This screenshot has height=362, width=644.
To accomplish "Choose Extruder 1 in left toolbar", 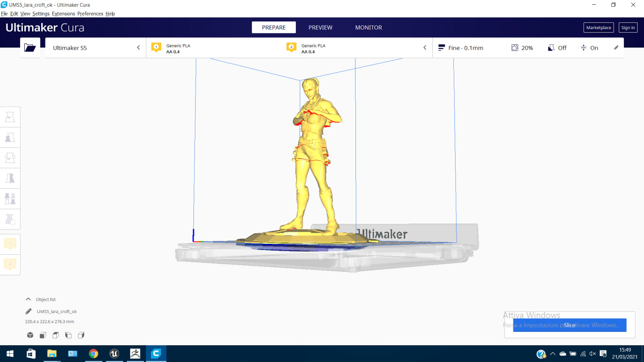I will (x=10, y=244).
